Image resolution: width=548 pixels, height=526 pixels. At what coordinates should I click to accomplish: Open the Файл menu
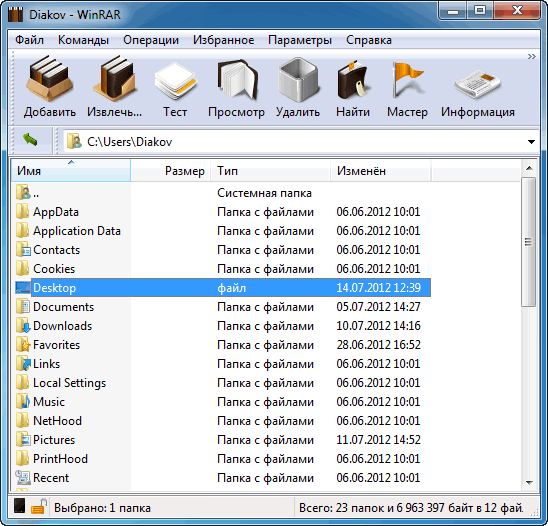[x=29, y=40]
